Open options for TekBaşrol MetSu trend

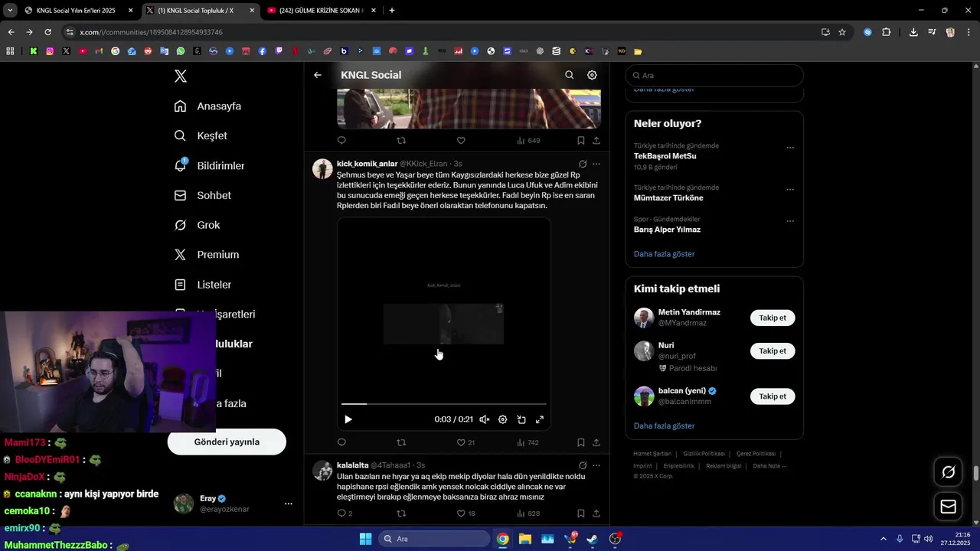coord(790,148)
